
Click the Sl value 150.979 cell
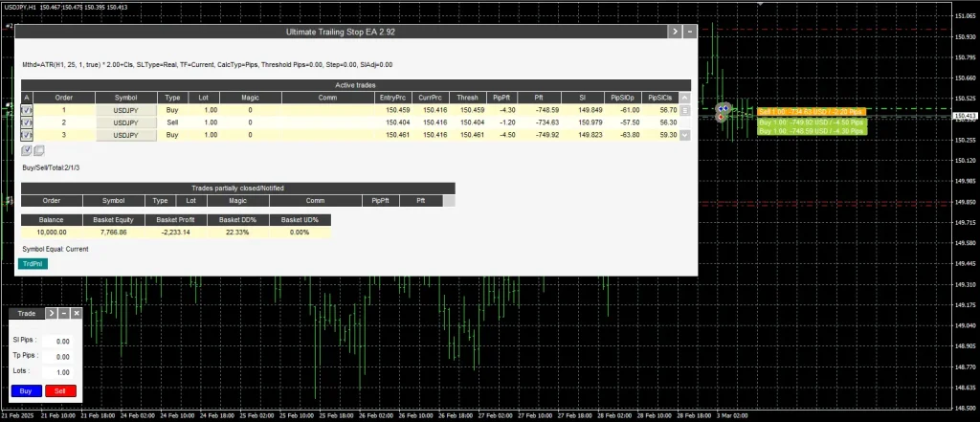(585, 122)
